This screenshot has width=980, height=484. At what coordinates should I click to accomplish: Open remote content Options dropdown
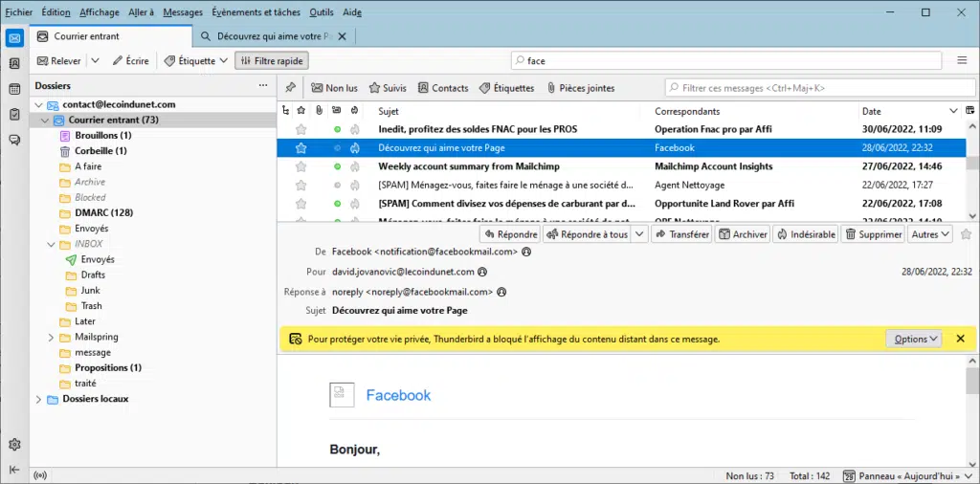[914, 339]
